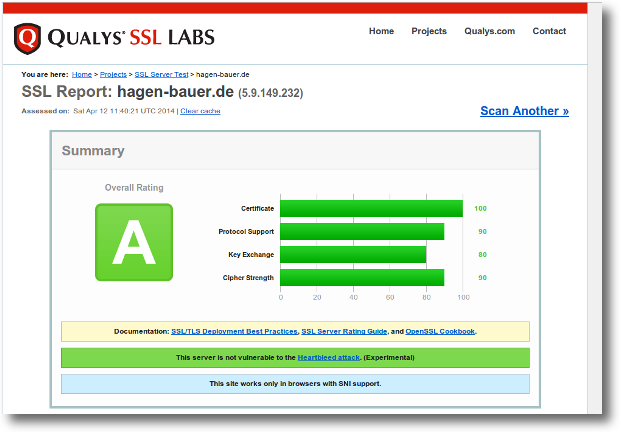Click the Protocol Support label
This screenshot has height=432, width=620.
(x=246, y=232)
